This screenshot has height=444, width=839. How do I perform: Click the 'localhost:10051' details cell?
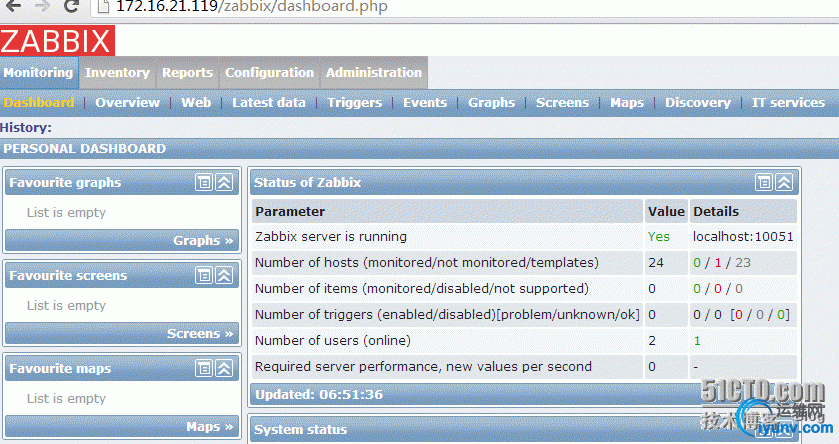pyautogui.click(x=743, y=237)
